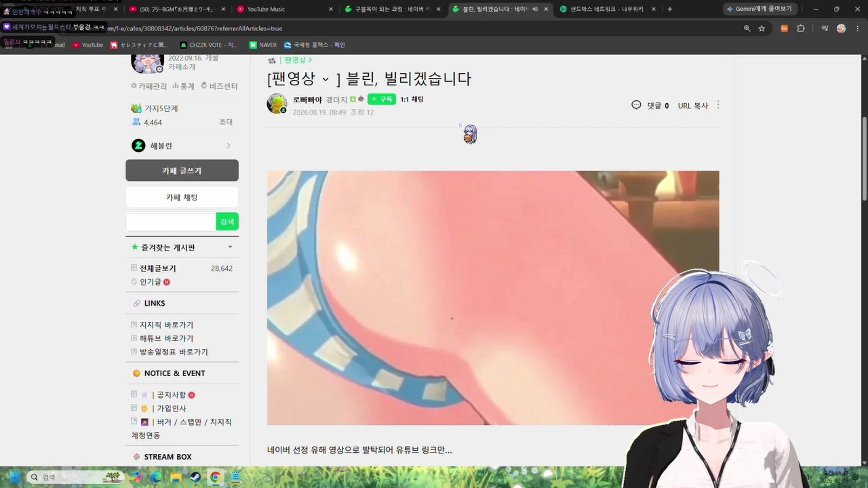Expand the 해블린 channel chevron
This screenshot has width=868, height=488.
(x=228, y=145)
